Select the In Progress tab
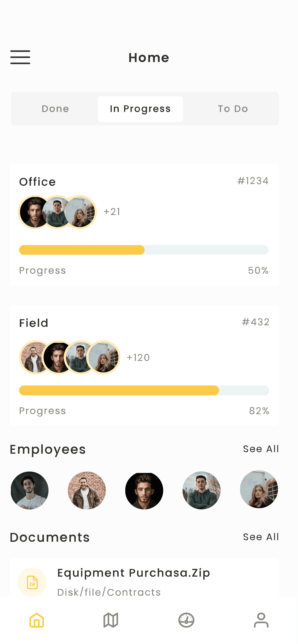 (x=140, y=109)
